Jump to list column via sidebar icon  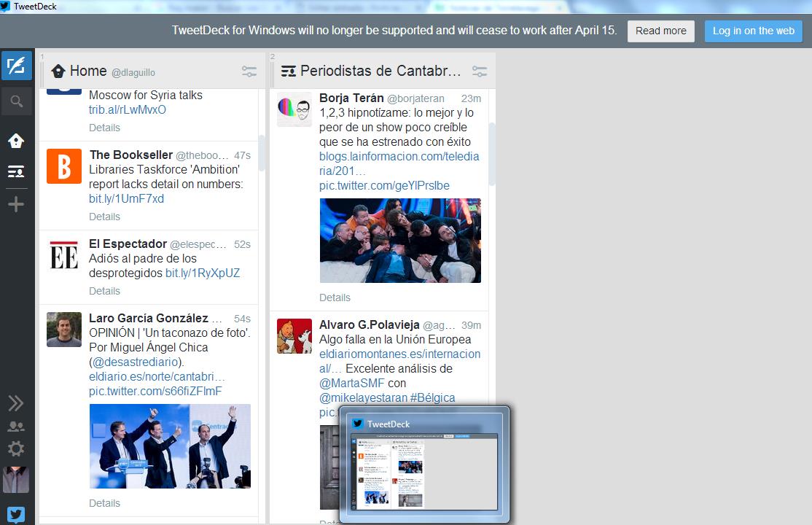(16, 171)
